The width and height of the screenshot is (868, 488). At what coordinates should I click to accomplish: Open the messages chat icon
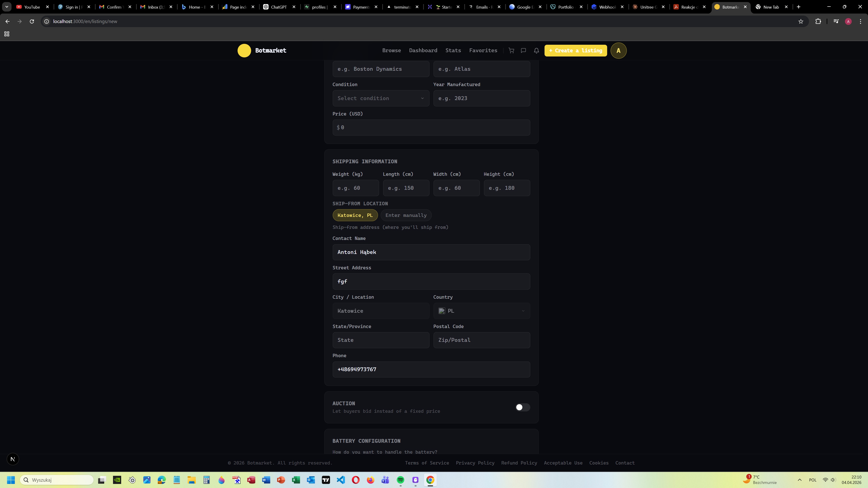tap(523, 51)
